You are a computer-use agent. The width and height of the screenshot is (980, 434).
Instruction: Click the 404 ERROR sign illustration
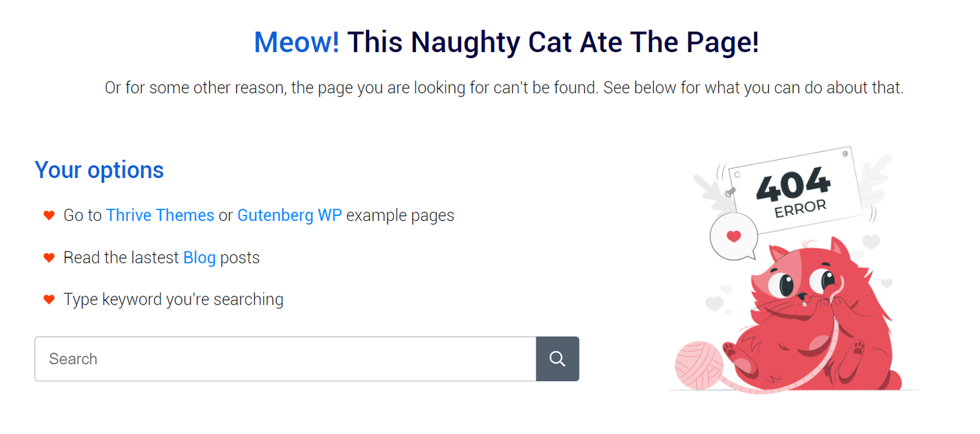click(795, 190)
